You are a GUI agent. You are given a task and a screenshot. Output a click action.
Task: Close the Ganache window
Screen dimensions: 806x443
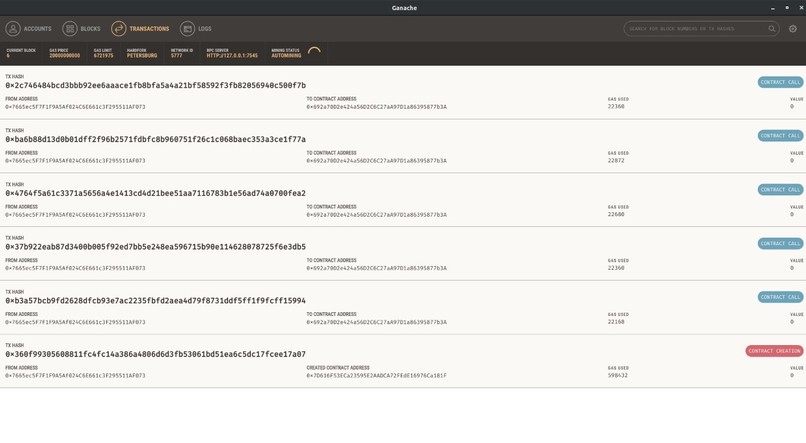click(801, 8)
